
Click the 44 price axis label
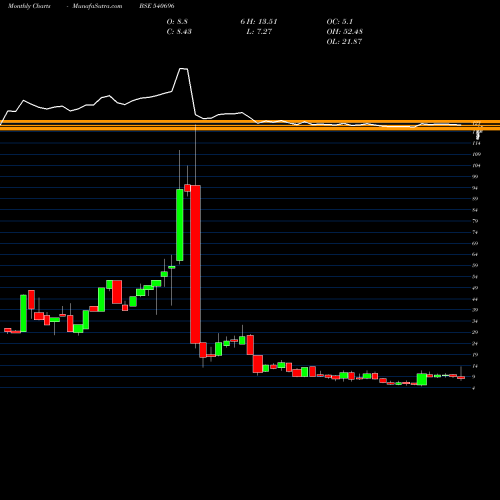475,299
